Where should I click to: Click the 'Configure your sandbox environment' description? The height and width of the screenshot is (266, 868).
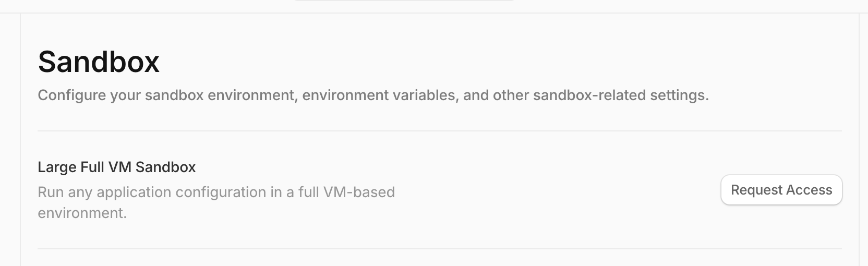click(373, 95)
